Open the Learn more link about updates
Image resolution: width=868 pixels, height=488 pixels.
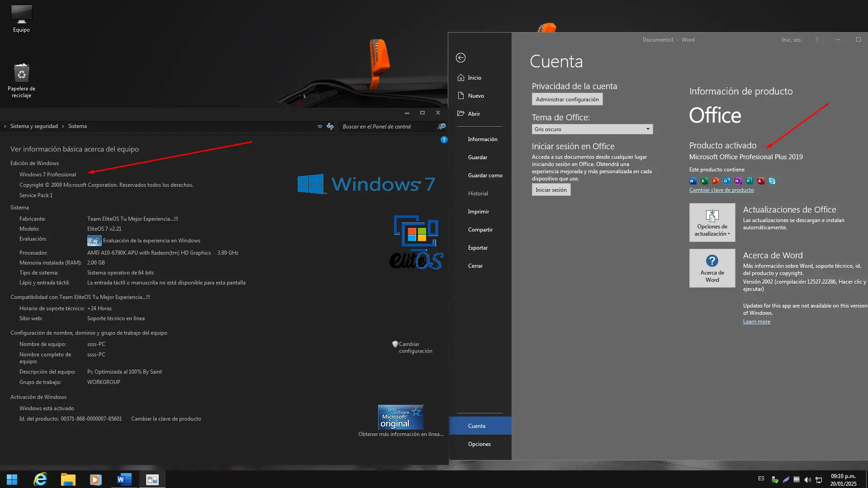(756, 322)
